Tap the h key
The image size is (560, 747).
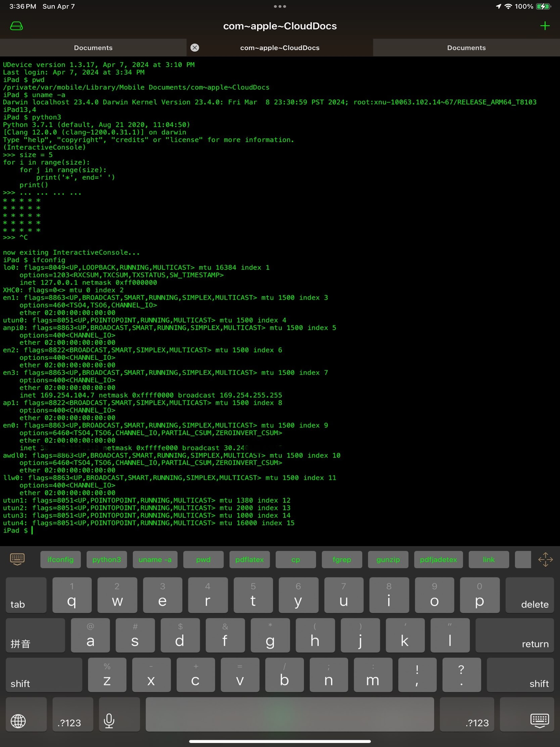point(315,635)
